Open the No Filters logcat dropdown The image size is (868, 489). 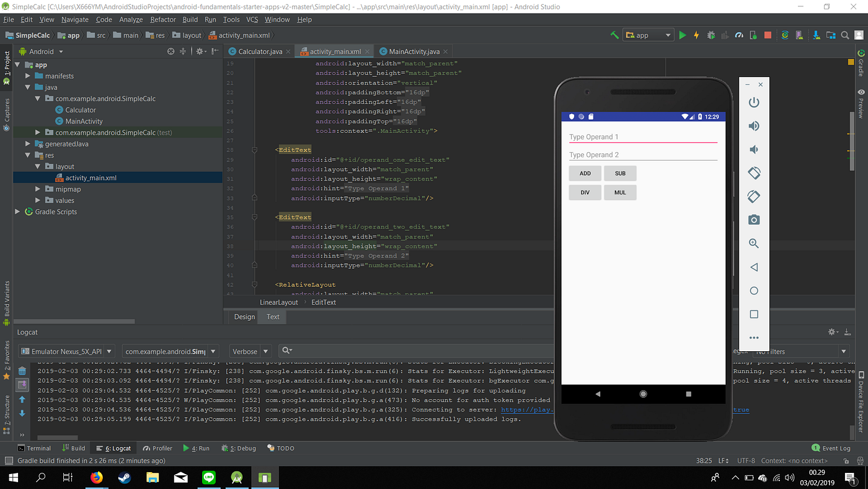(801, 351)
